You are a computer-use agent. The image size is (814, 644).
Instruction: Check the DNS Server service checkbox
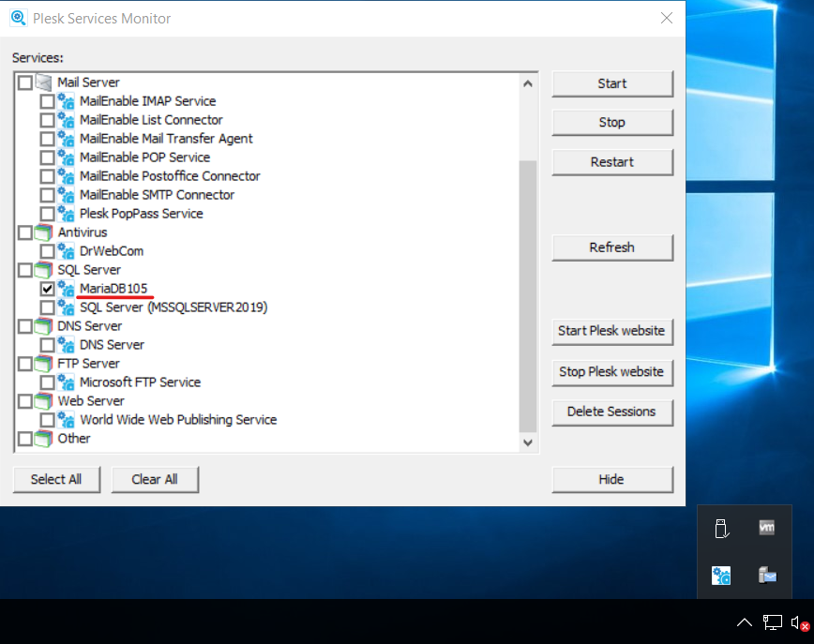pyautogui.click(x=48, y=345)
